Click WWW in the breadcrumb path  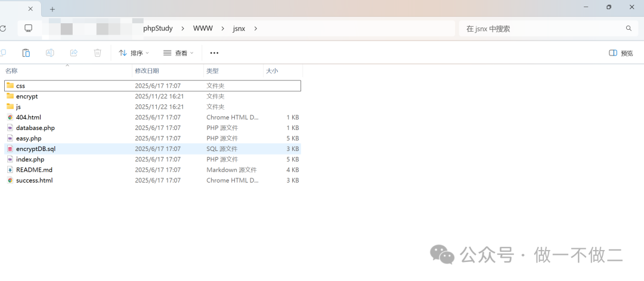[203, 29]
